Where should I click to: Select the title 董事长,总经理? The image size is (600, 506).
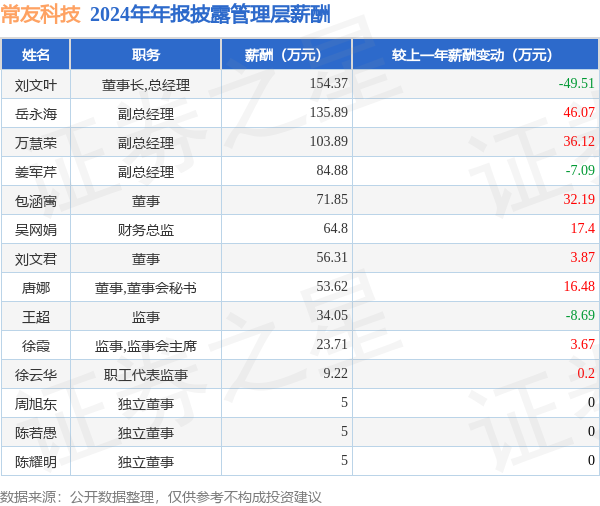(146, 85)
